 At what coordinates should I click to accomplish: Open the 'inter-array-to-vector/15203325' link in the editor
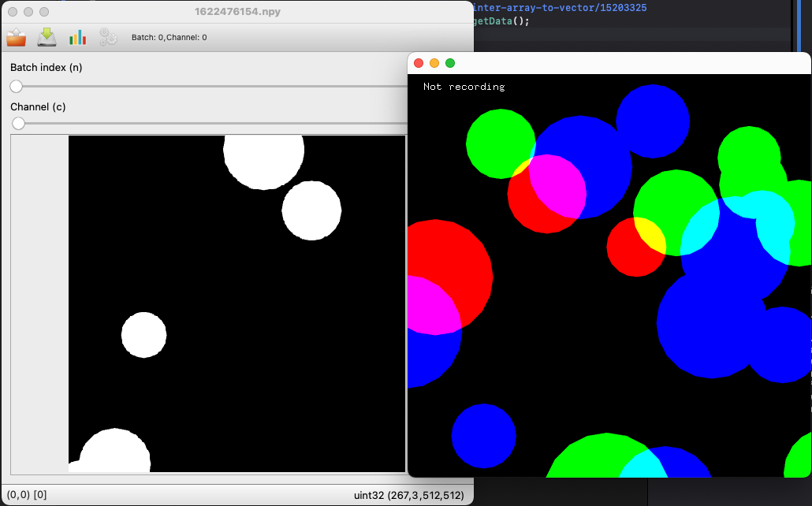point(560,8)
